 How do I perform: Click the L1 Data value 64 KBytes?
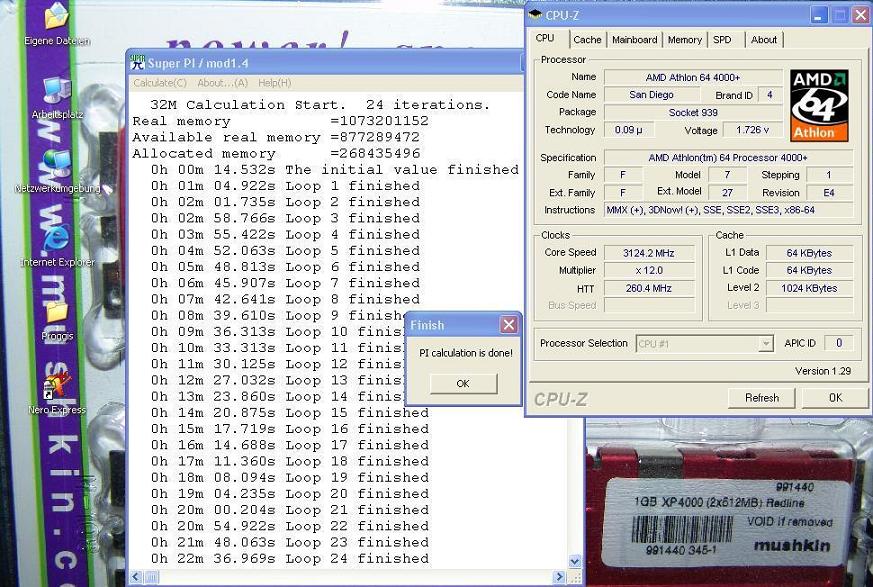tap(809, 253)
